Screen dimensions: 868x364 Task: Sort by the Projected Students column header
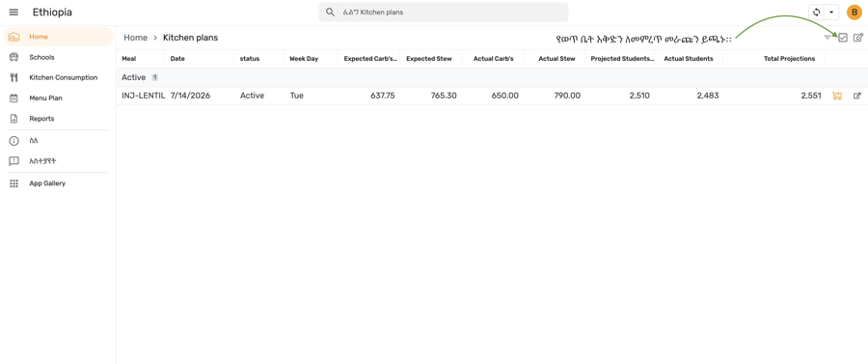(x=622, y=59)
